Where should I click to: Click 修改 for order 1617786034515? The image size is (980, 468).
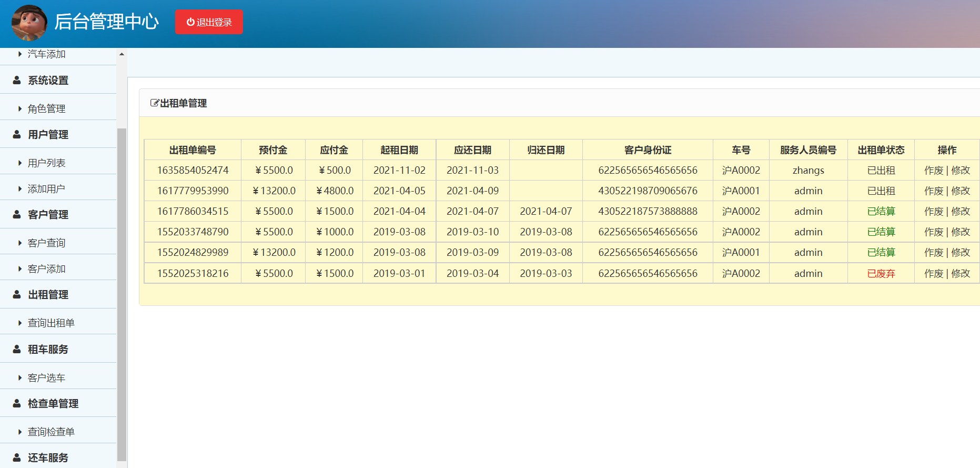tap(961, 211)
